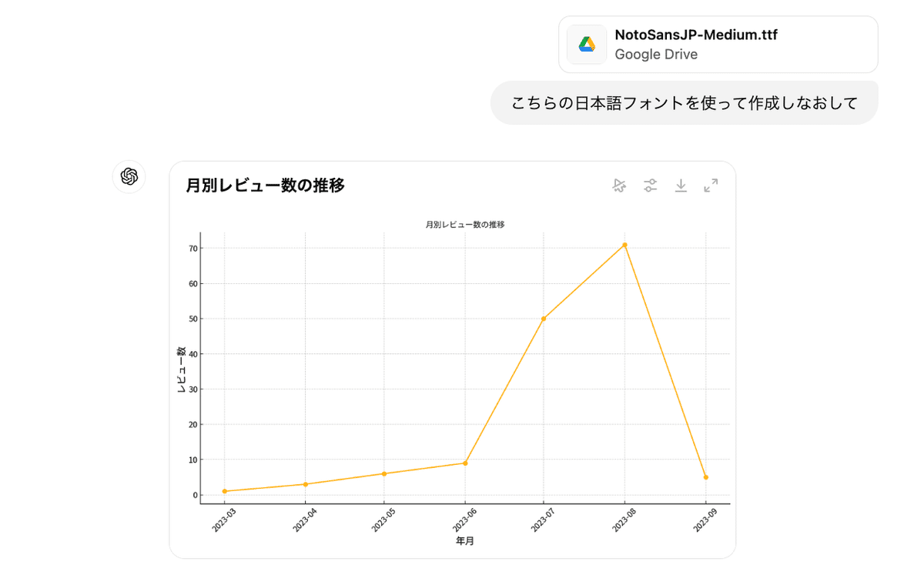Click the last data point at 2023-09
This screenshot has width=924, height=565.
click(705, 477)
